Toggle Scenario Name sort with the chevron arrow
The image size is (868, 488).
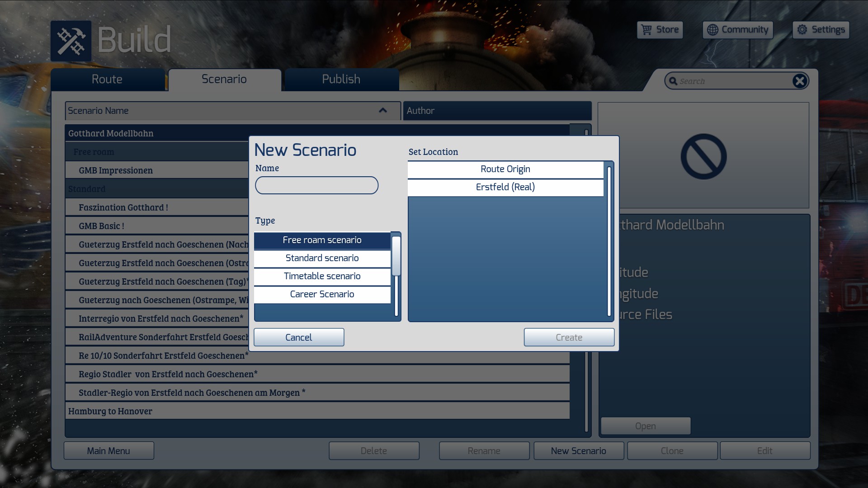383,111
